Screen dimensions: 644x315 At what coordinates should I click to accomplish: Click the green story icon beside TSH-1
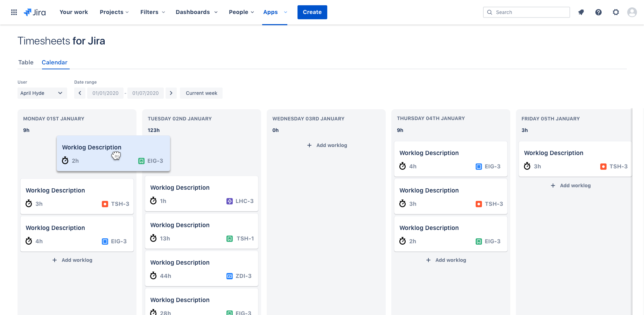click(230, 239)
